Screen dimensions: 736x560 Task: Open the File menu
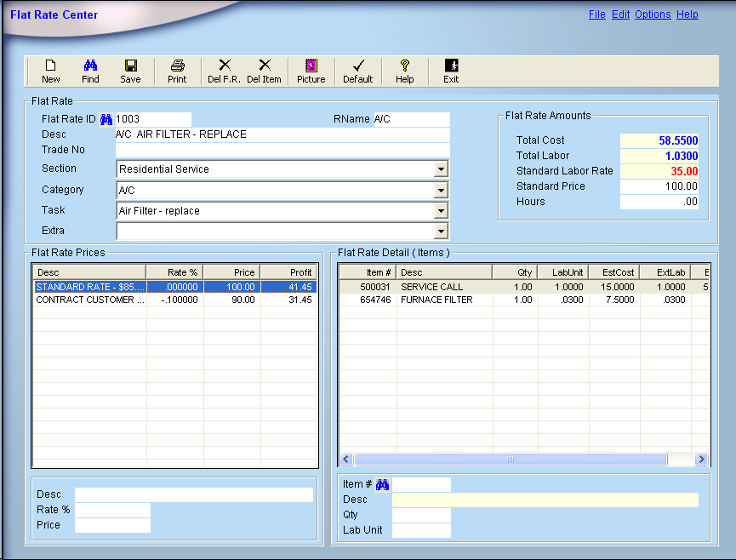596,14
